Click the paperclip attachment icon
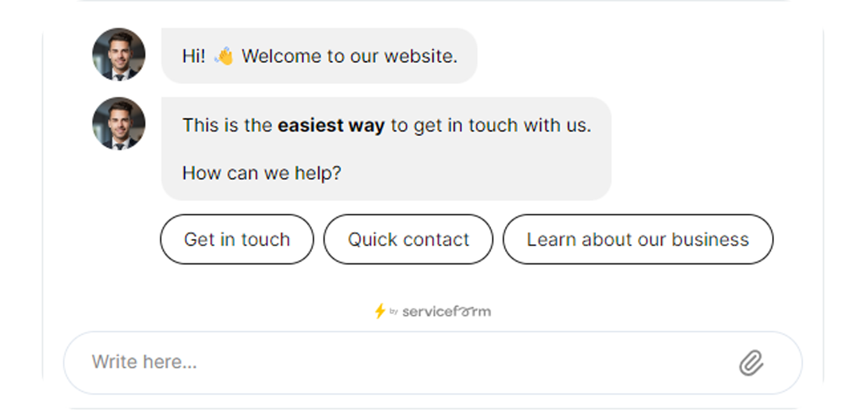Viewport: 868px width, 412px height. pyautogui.click(x=751, y=363)
